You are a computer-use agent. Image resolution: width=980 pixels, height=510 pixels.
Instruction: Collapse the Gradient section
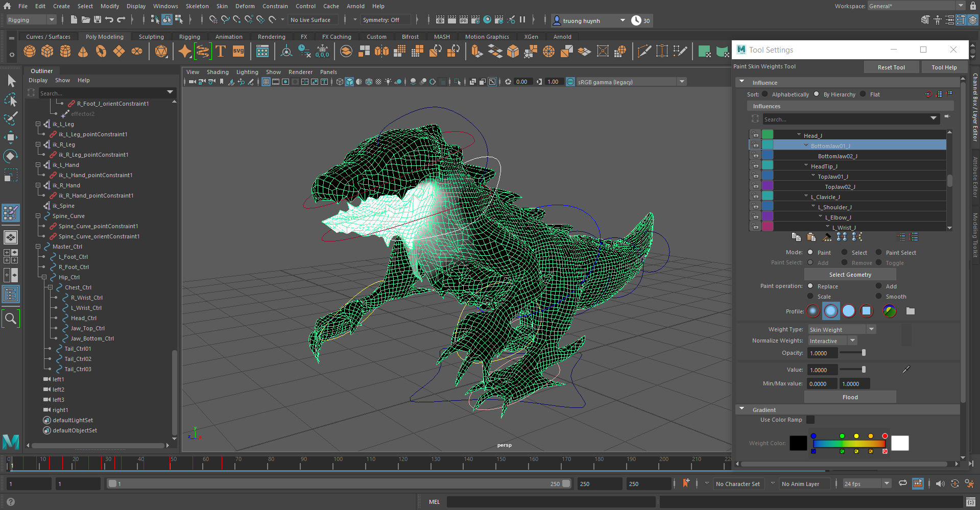click(x=742, y=409)
